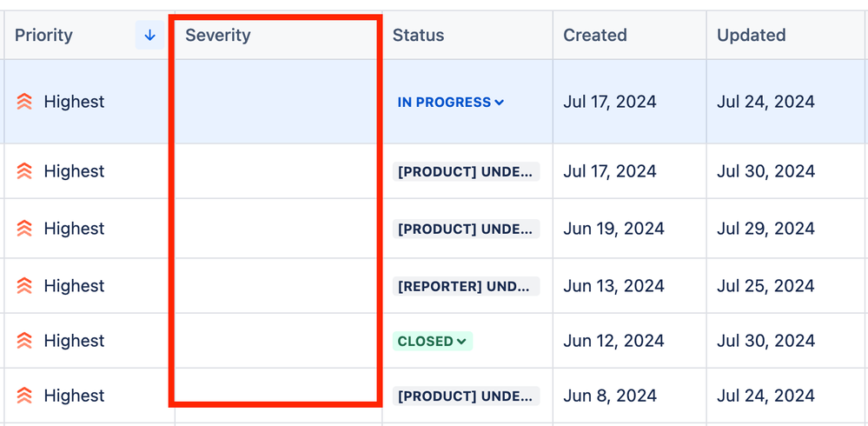
Task: Open the IN PROGRESS status dropdown
Action: pos(451,103)
